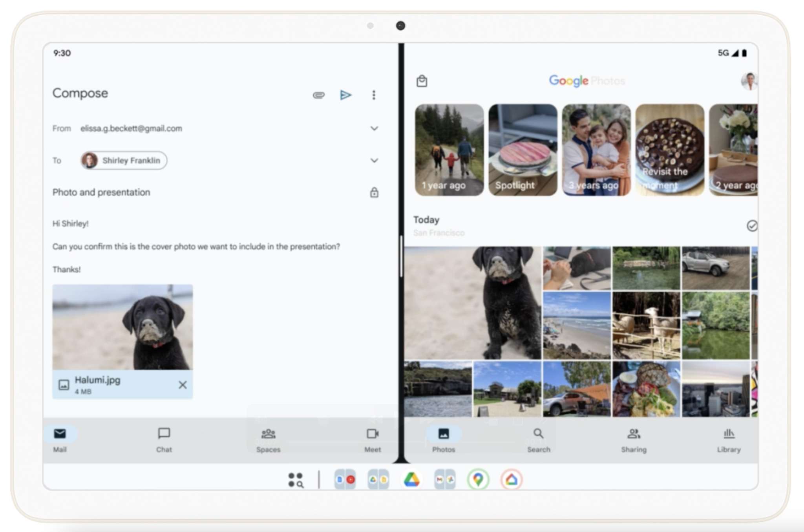Open the Search tab in Google Photos
The width and height of the screenshot is (804, 532).
click(539, 440)
